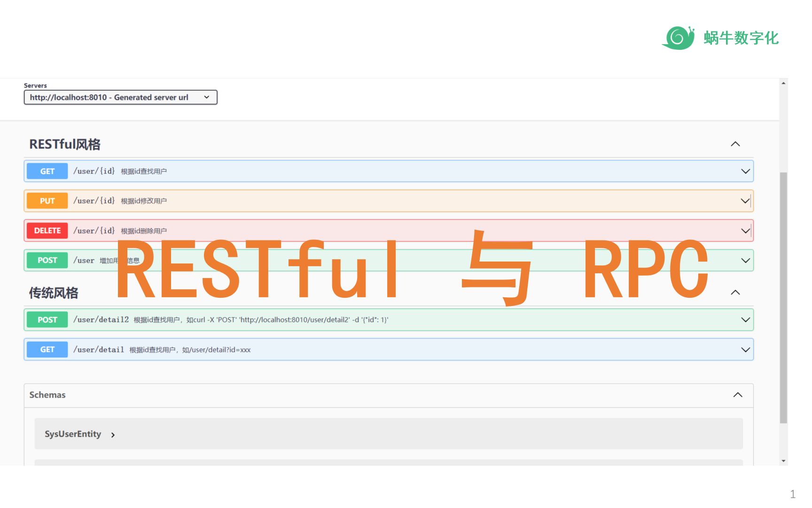812x508 pixels.
Task: Click the PUT method badge
Action: (x=47, y=201)
